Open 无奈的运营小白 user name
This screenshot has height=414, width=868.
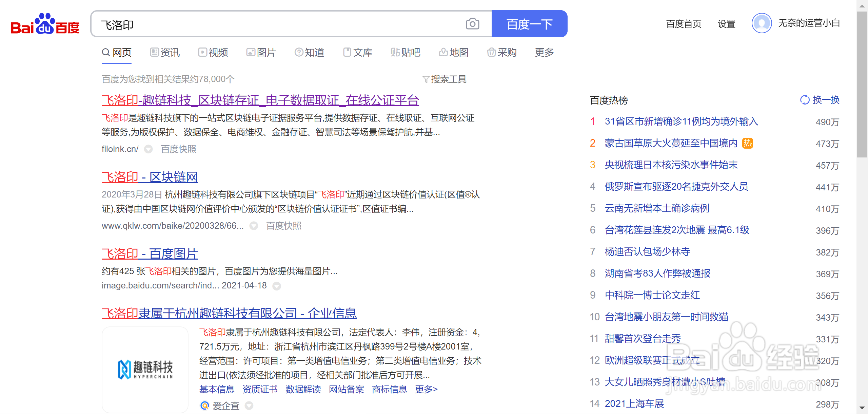(809, 23)
